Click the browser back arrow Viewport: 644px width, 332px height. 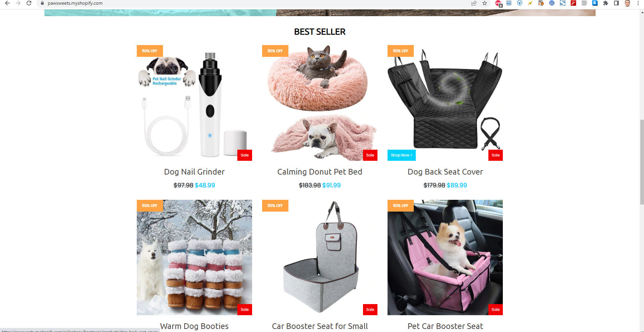(7, 3)
